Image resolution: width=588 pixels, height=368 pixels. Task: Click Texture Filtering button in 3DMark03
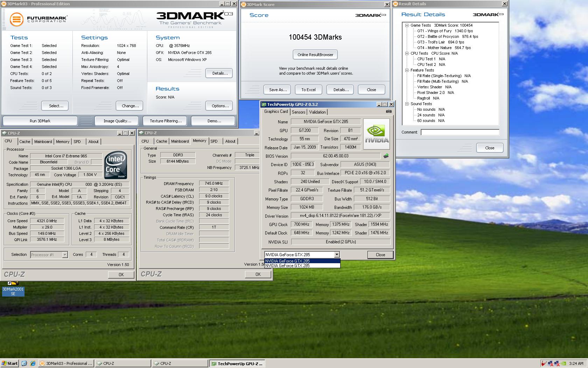[166, 121]
